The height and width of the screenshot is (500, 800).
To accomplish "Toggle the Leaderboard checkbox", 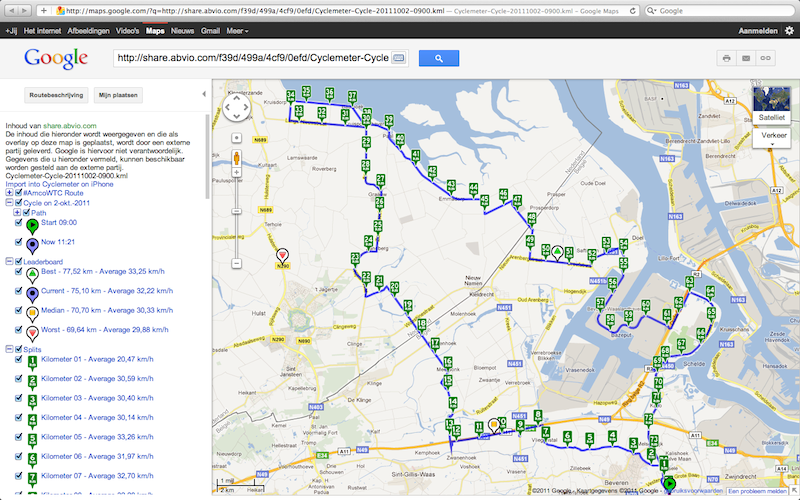I will pyautogui.click(x=19, y=262).
